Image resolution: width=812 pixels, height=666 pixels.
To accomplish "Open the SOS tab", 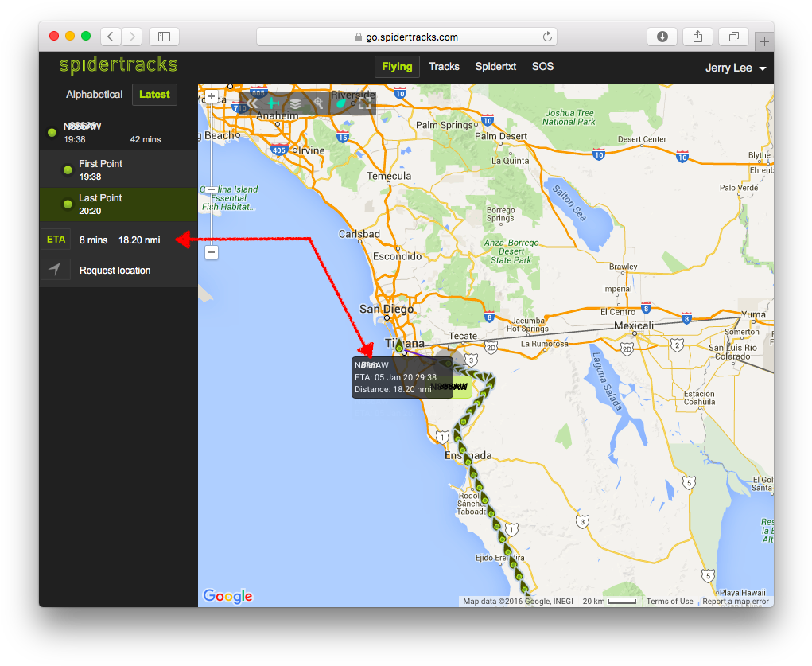I will (x=542, y=67).
